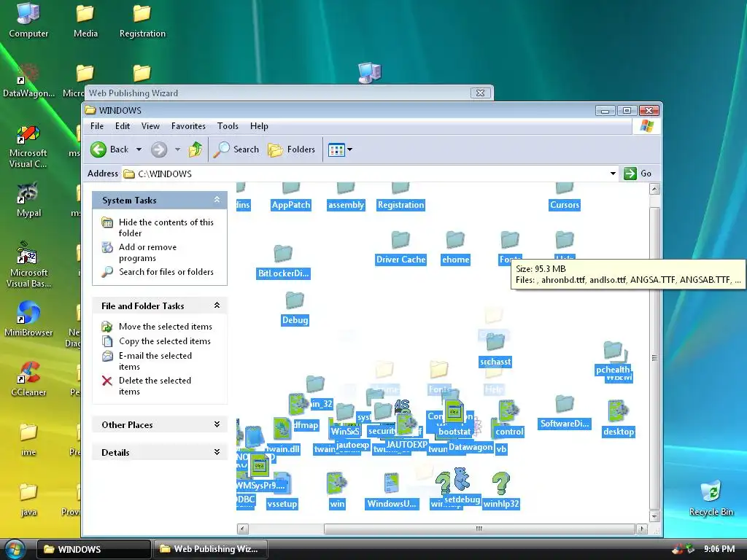This screenshot has height=560, width=747.
Task: Open the Favorites menu
Action: [188, 126]
